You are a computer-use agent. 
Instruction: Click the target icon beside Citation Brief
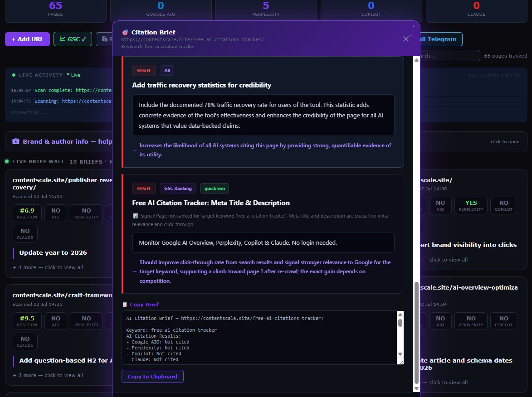pos(125,33)
